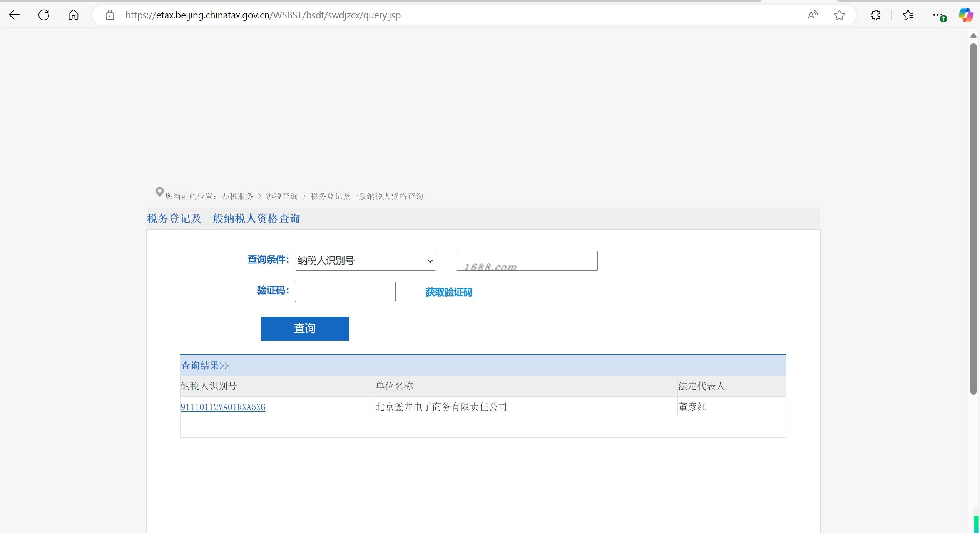The height and width of the screenshot is (533, 980).
Task: Click the browser back arrow
Action: (x=14, y=15)
